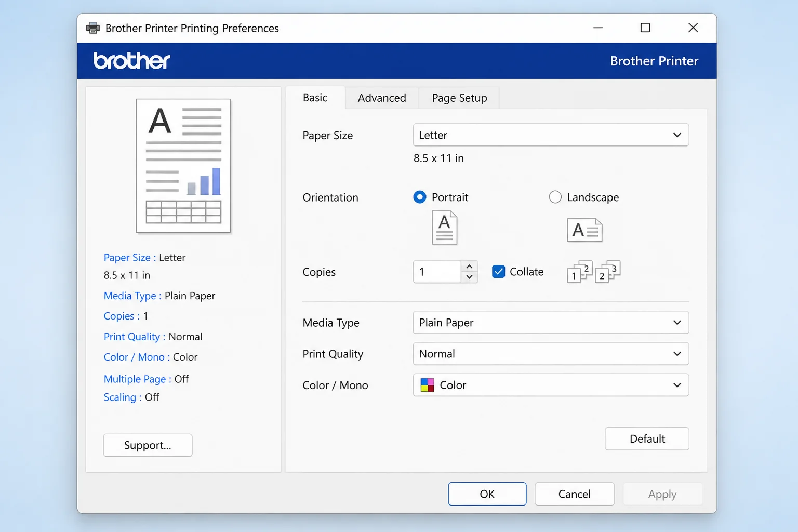Screen dimensions: 798x532
Task: Switch to the Page Setup tab
Action: click(x=459, y=98)
